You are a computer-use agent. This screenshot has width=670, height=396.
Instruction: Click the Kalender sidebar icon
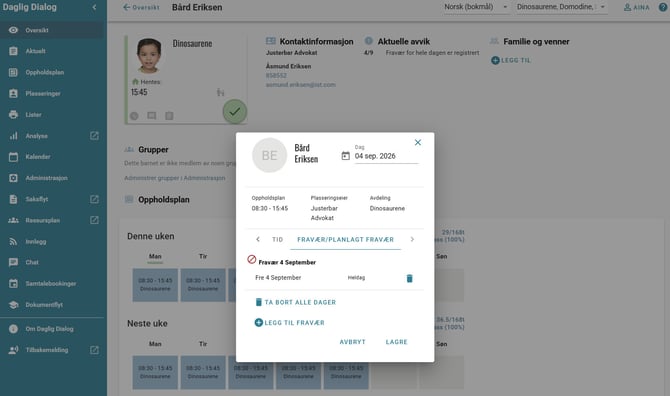point(13,157)
